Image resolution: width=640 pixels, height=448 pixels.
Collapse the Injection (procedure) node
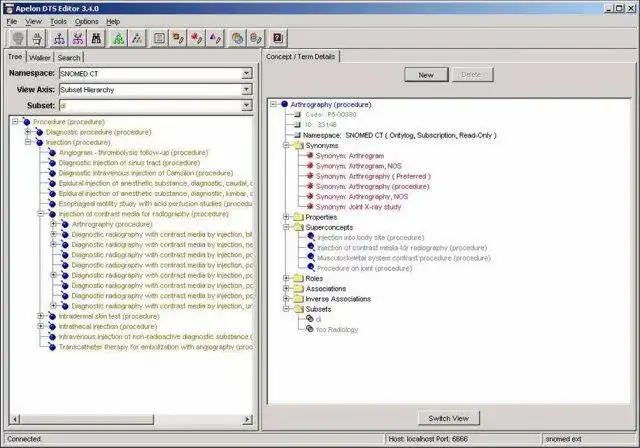28,142
